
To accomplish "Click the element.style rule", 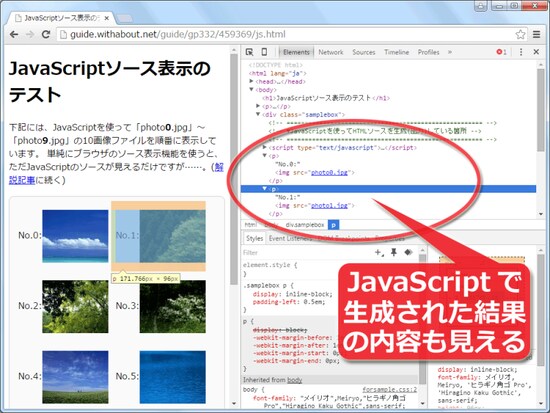I will pos(270,265).
